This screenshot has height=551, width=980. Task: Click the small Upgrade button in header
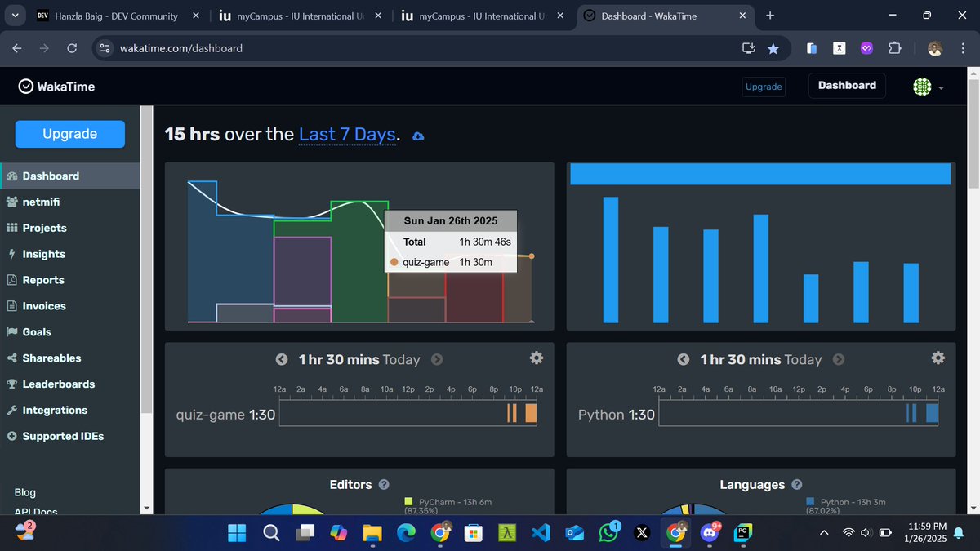tap(764, 87)
